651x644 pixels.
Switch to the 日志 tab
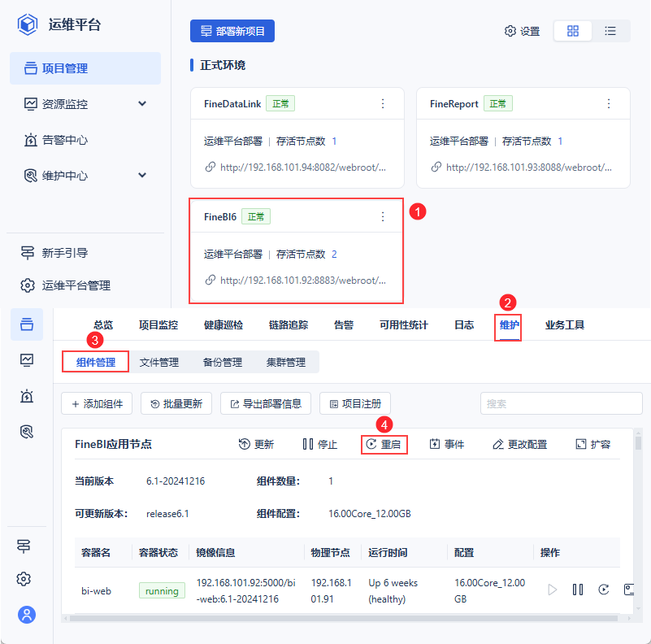tap(464, 325)
